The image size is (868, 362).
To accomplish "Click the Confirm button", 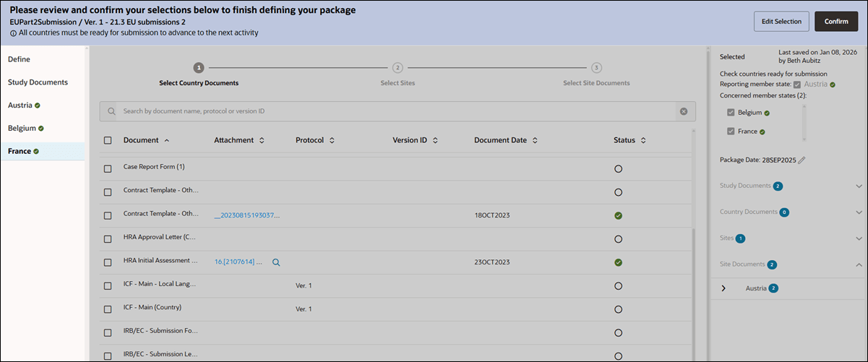I will point(835,21).
